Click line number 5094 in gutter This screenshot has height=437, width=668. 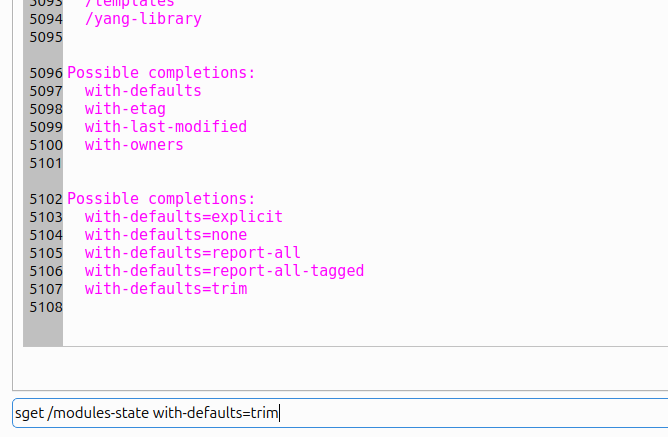pos(46,20)
